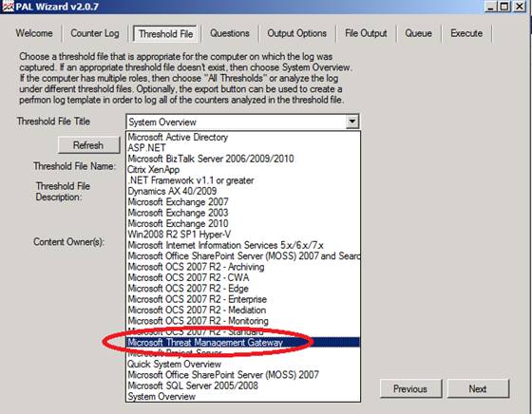532x414 pixels.
Task: Select MOSS 2007 and Search entry
Action: coord(242,256)
